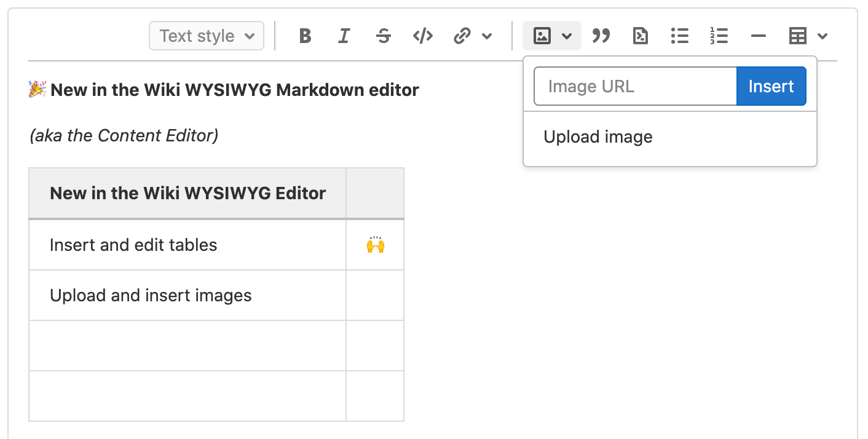Viewport: 868px width, 439px height.
Task: Insert a blockquote
Action: [x=601, y=36]
